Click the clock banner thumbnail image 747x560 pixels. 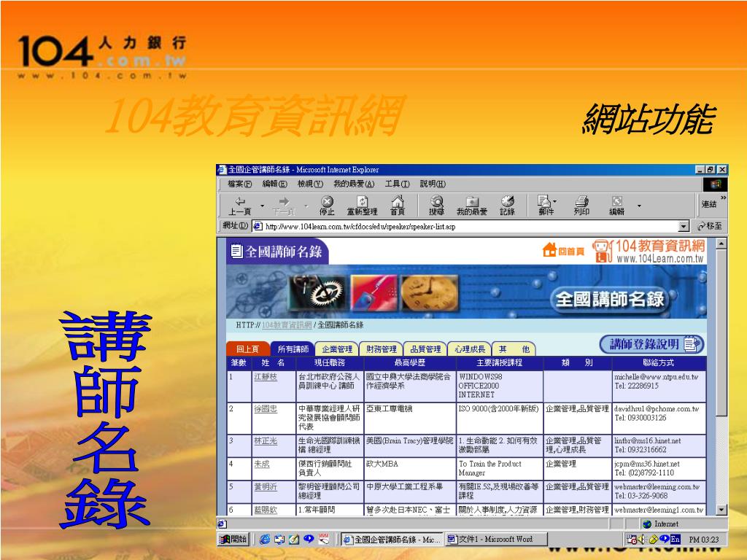point(430,292)
